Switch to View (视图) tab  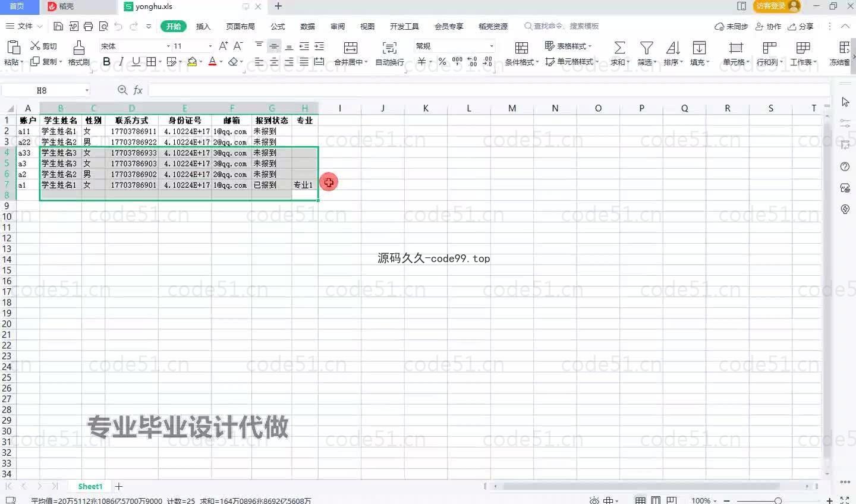click(367, 26)
